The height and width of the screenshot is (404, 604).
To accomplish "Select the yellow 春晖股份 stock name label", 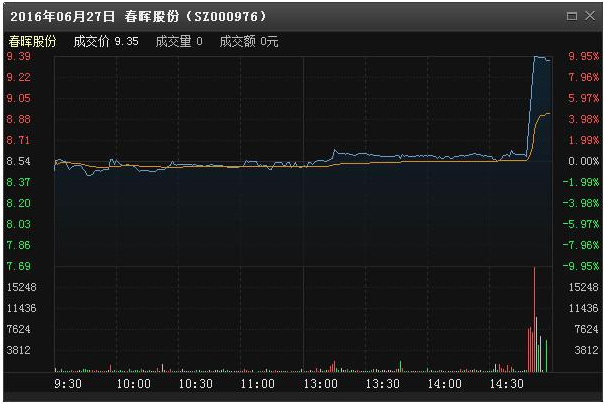I will [x=32, y=41].
